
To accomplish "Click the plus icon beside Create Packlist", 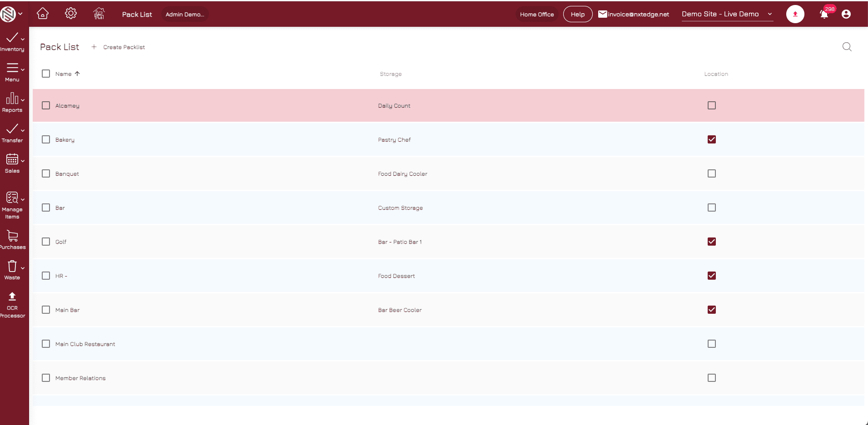I will 94,47.
